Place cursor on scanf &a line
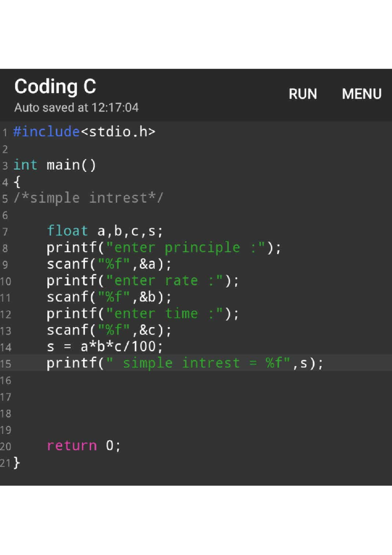This screenshot has height=555, width=392. (109, 264)
